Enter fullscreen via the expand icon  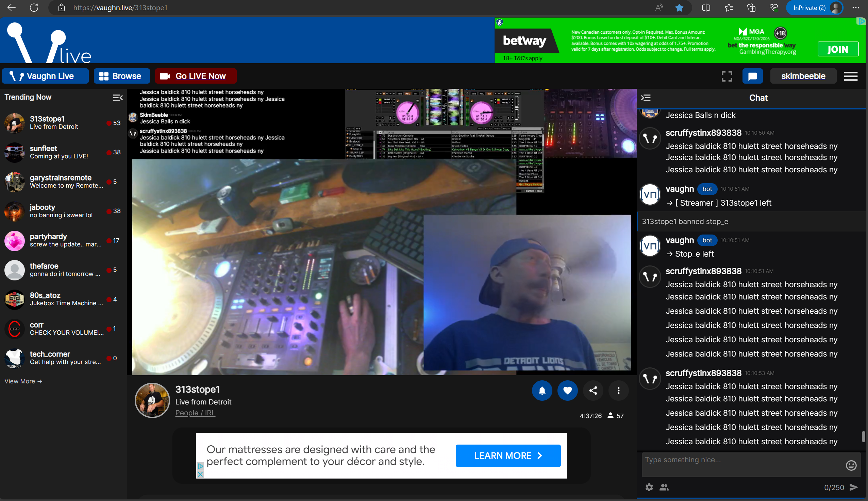coord(727,76)
